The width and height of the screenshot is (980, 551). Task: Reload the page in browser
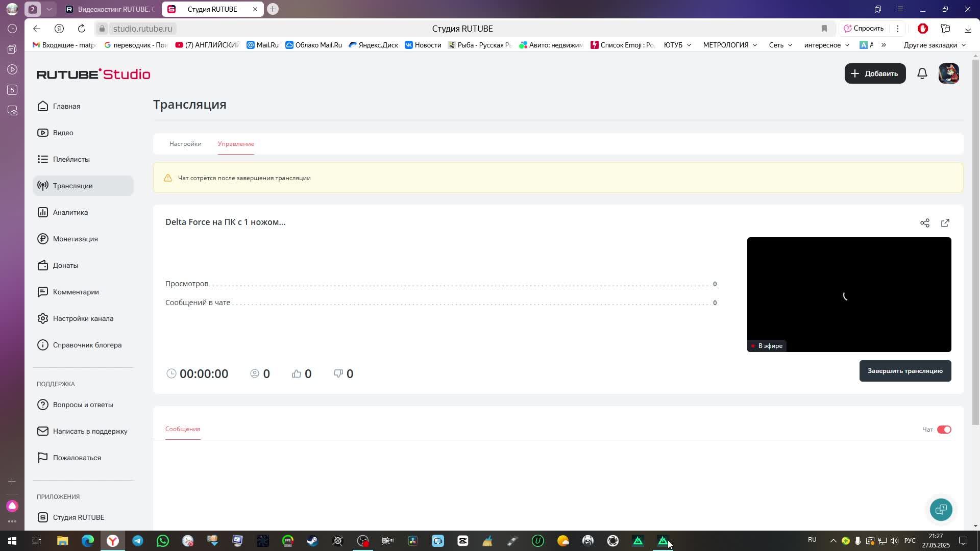pos(82,29)
